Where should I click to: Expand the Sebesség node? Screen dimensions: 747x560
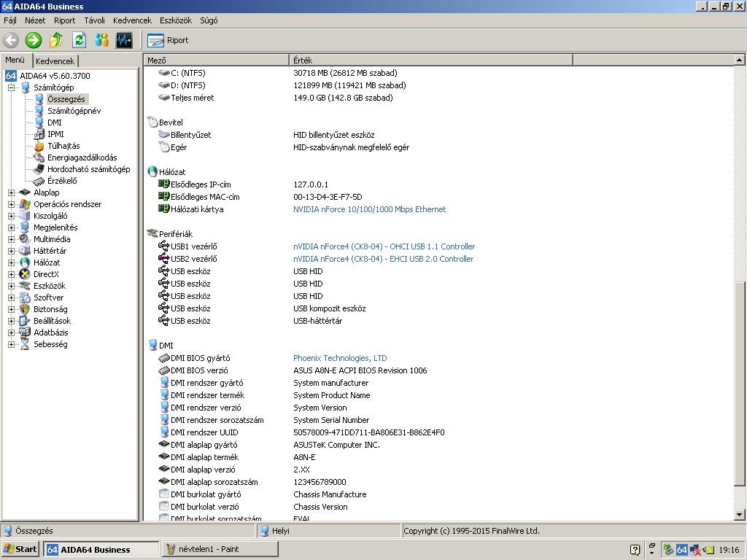tap(11, 344)
